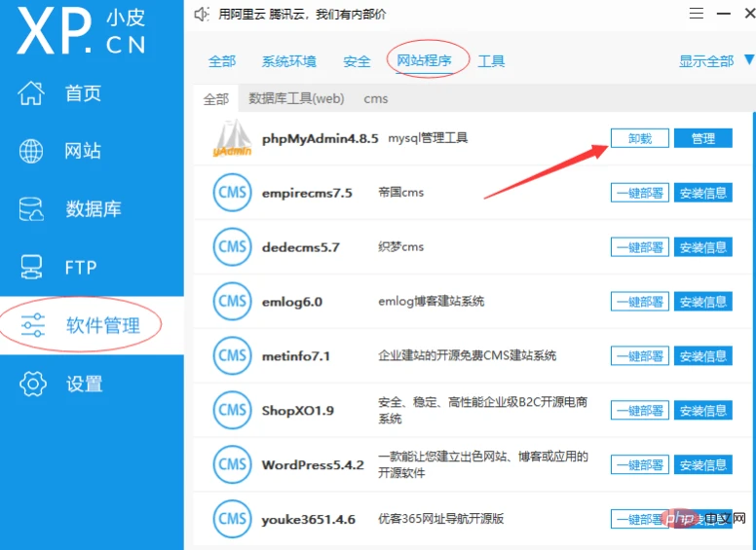Open the hamburger menu icon
756x550 pixels.
697,14
